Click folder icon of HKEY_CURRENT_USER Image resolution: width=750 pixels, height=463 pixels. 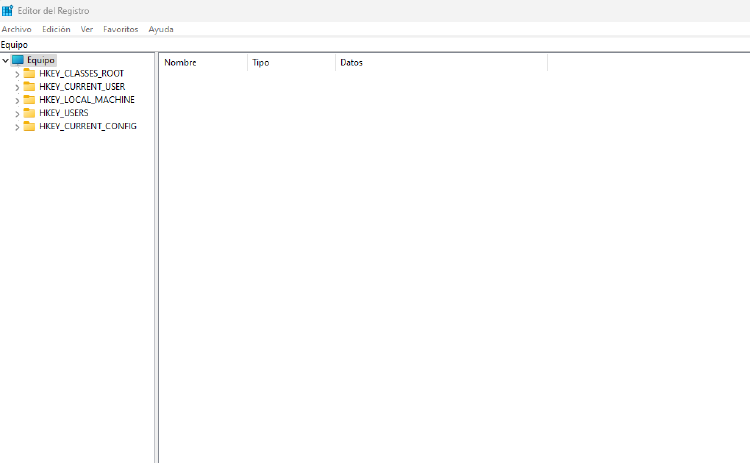[x=29, y=87]
